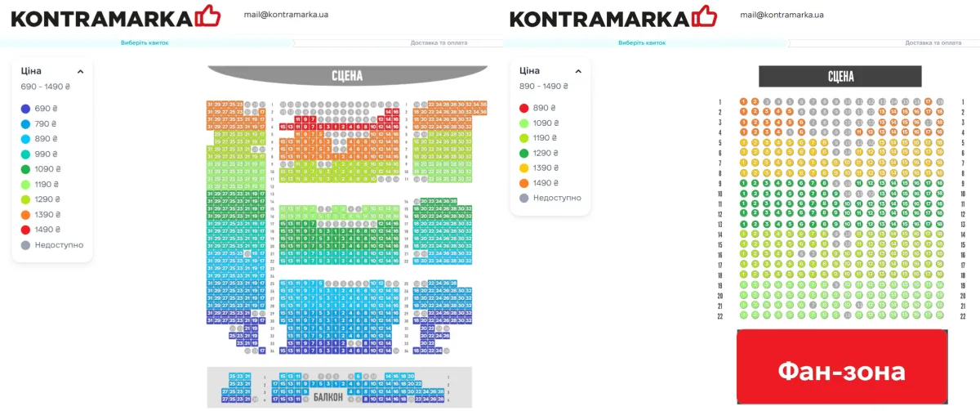This screenshot has height=411, width=980.
Task: Click the orange 1490 ₴ dot in right legend
Action: click(x=523, y=183)
